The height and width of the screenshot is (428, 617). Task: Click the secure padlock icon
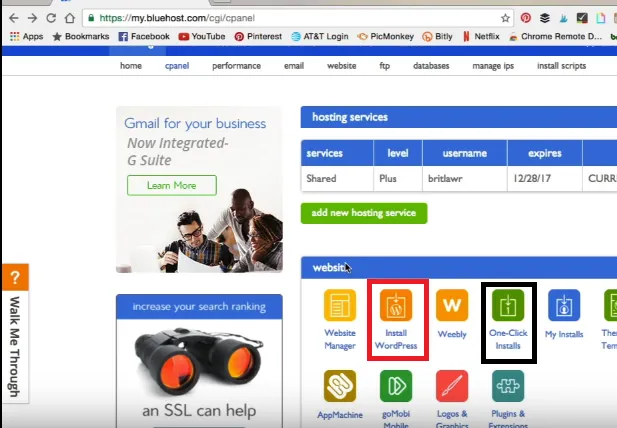point(91,18)
